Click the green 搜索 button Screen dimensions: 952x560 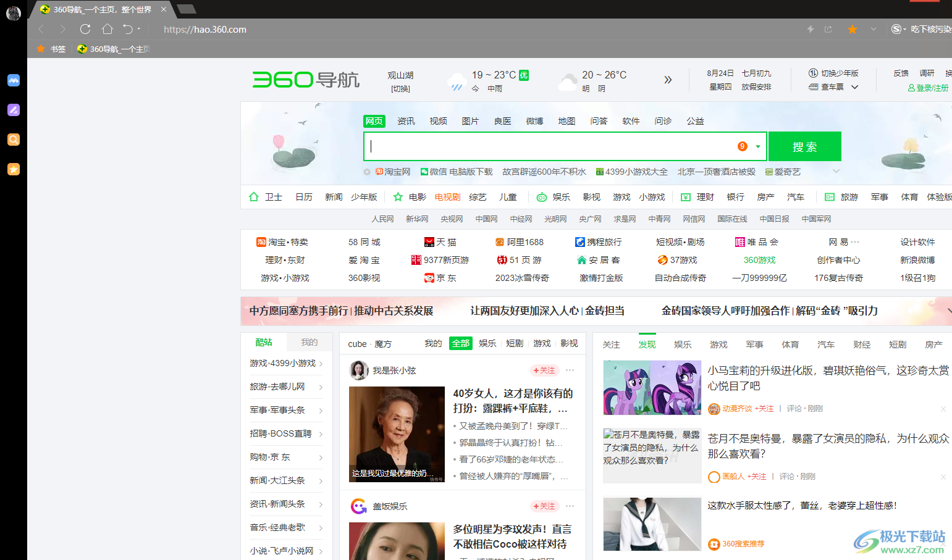click(804, 146)
